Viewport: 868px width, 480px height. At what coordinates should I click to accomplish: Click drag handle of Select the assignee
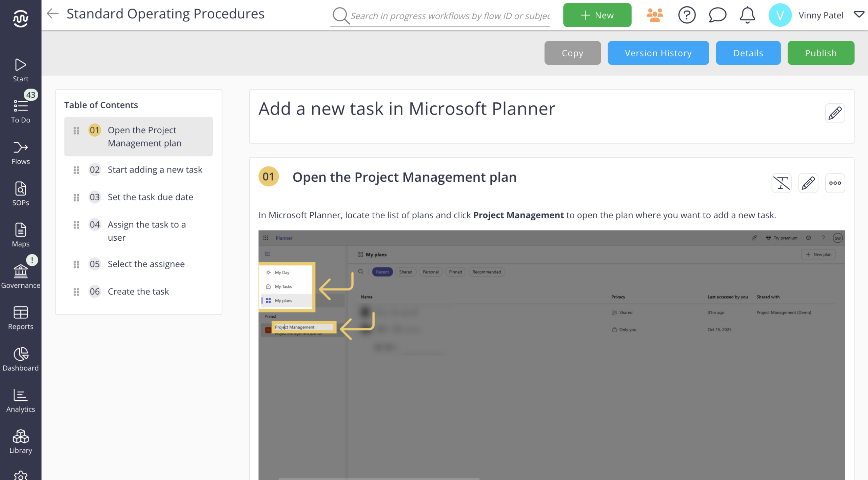pyautogui.click(x=76, y=264)
